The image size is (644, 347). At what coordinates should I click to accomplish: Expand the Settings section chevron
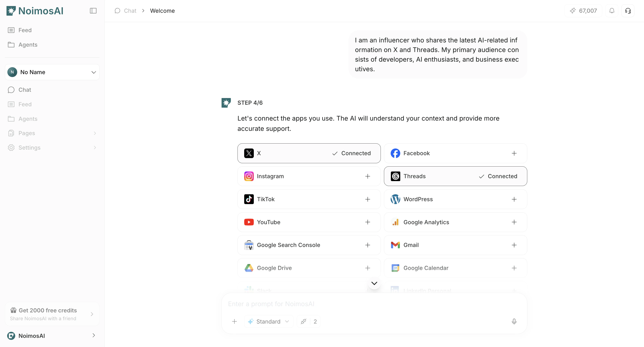click(x=95, y=148)
